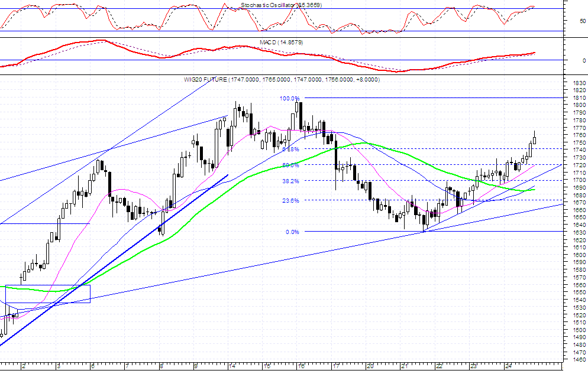Screen dimensions: 588x377
Task: Click price axis label 1480
Action: [x=580, y=344]
